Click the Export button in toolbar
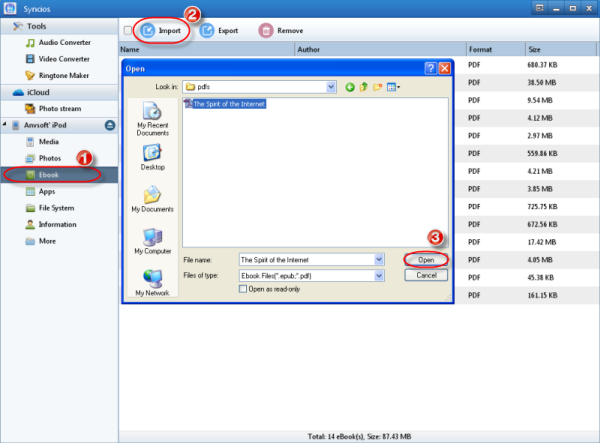The image size is (600, 443). point(219,31)
